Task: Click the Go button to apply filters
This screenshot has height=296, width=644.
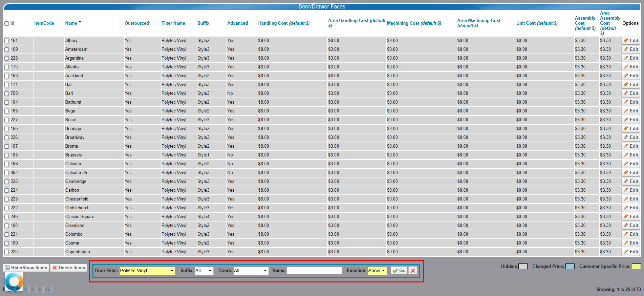Action: click(399, 271)
